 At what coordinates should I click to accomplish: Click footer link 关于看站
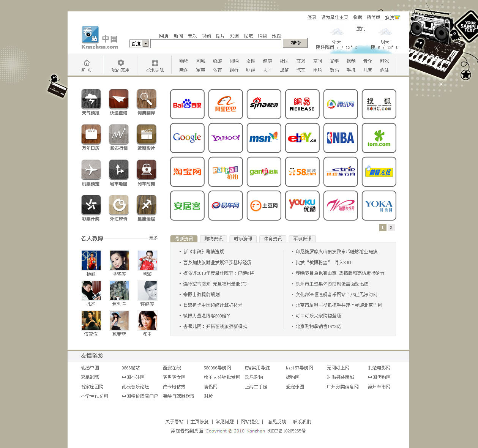(174, 422)
